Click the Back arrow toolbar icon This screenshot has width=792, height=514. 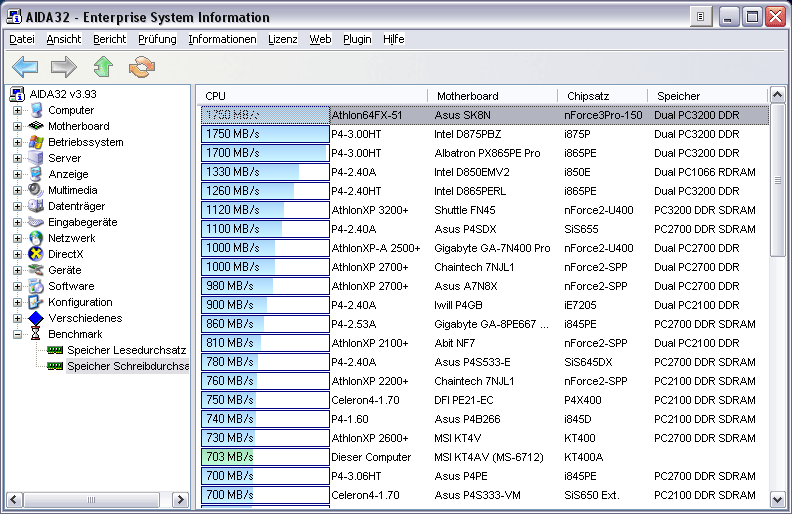(25, 67)
